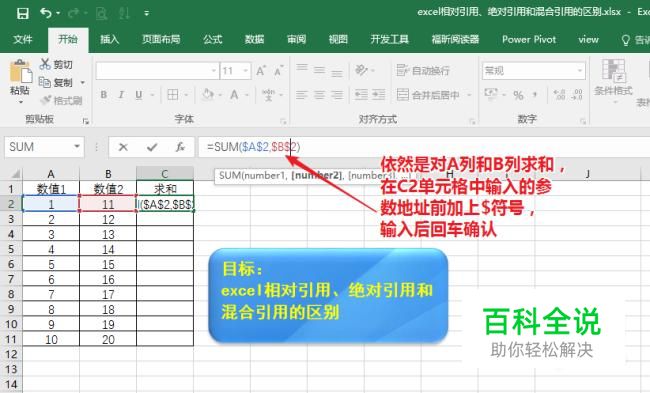
Task: Click the Decrease Font Size icon
Action: click(278, 71)
